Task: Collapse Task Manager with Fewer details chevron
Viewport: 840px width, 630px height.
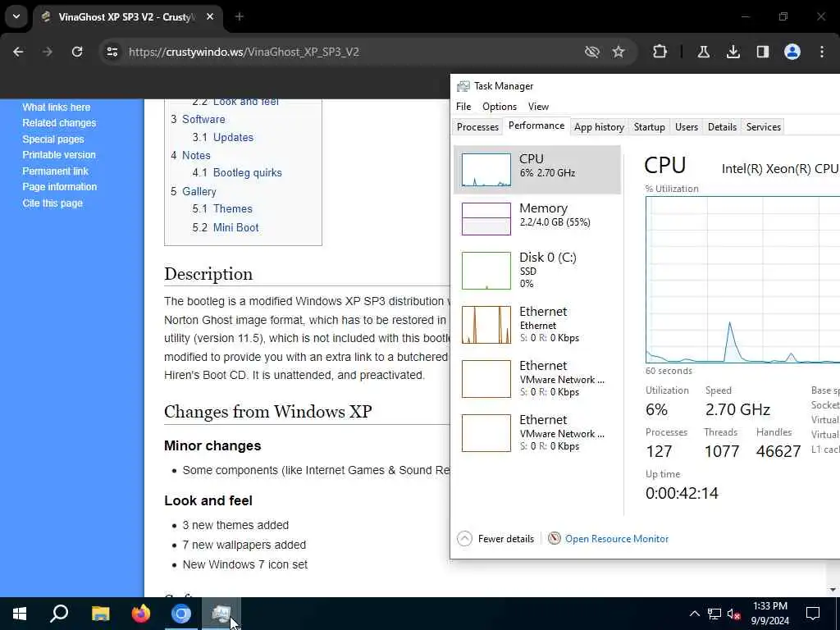Action: [x=464, y=538]
